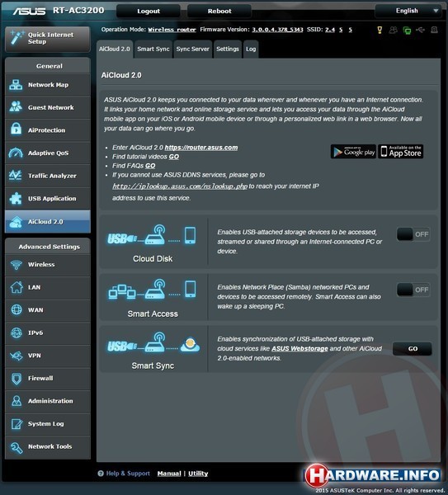The image size is (448, 495).
Task: Click the guest users status icon
Action: pos(393,30)
